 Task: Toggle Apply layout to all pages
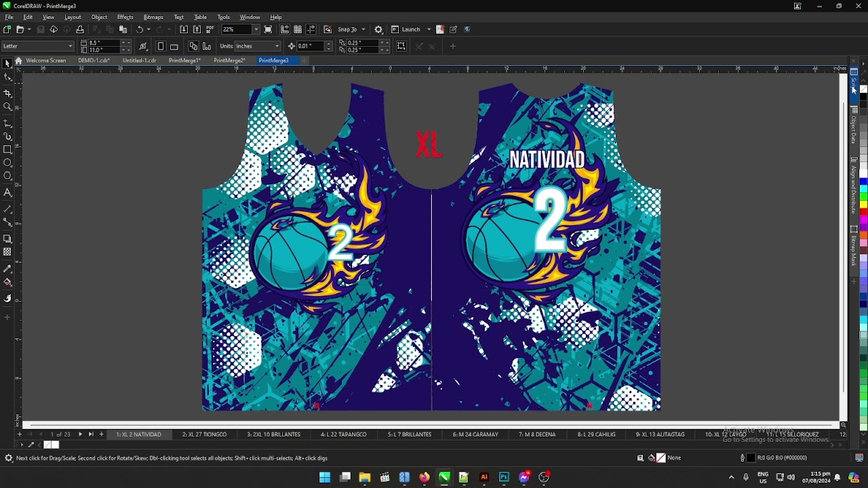(193, 46)
